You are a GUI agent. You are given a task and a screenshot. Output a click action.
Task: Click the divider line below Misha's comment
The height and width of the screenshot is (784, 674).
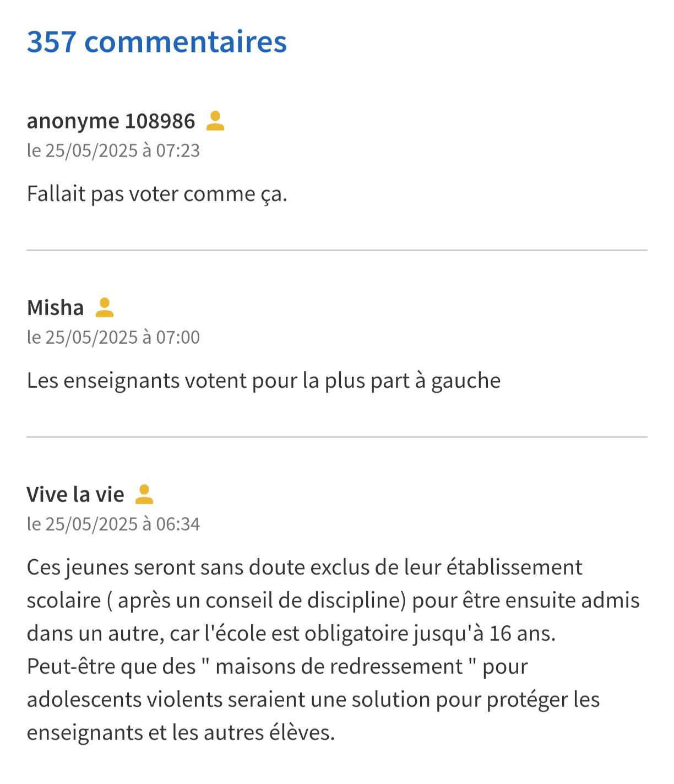click(x=337, y=437)
